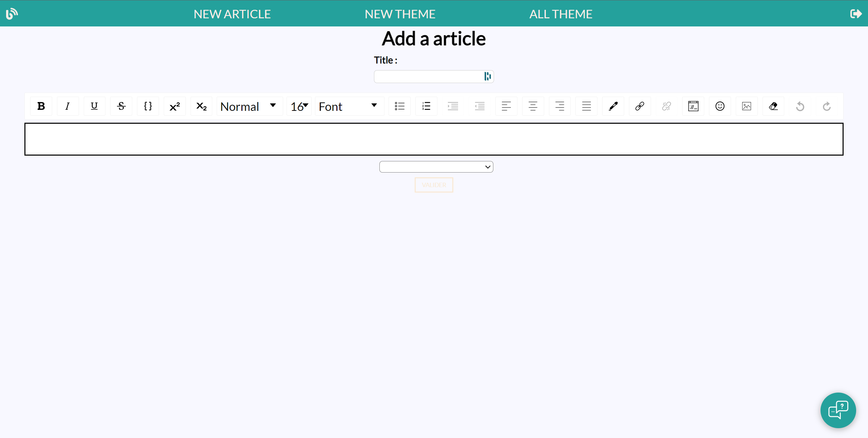Toggle the bulleted list
Viewport: 868px width, 438px height.
(x=399, y=106)
